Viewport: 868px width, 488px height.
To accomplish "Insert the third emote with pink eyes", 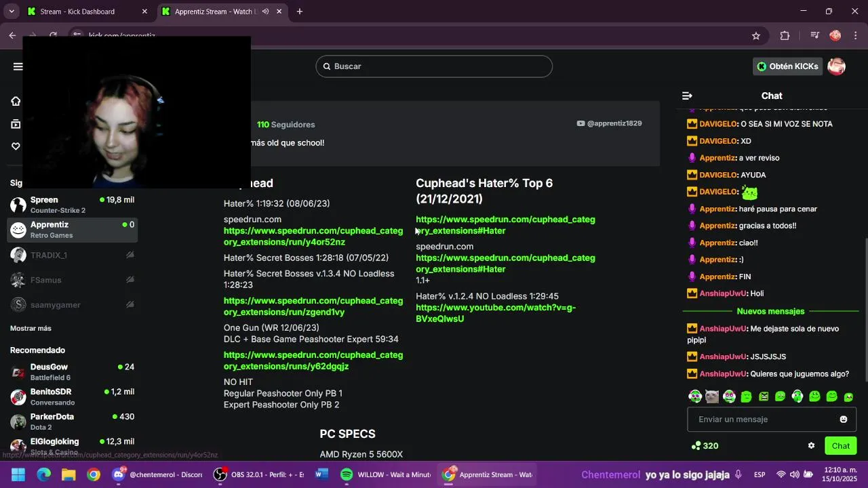I will (x=729, y=396).
